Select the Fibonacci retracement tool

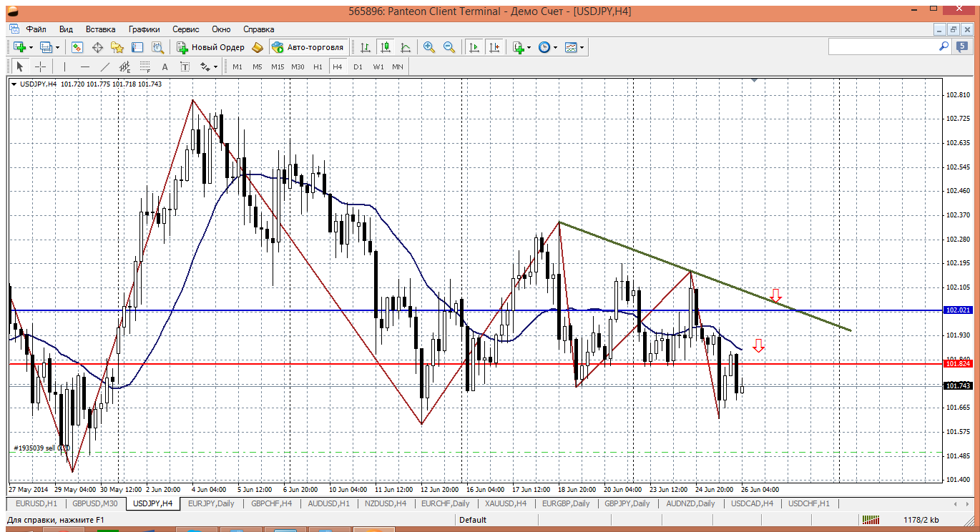click(144, 66)
